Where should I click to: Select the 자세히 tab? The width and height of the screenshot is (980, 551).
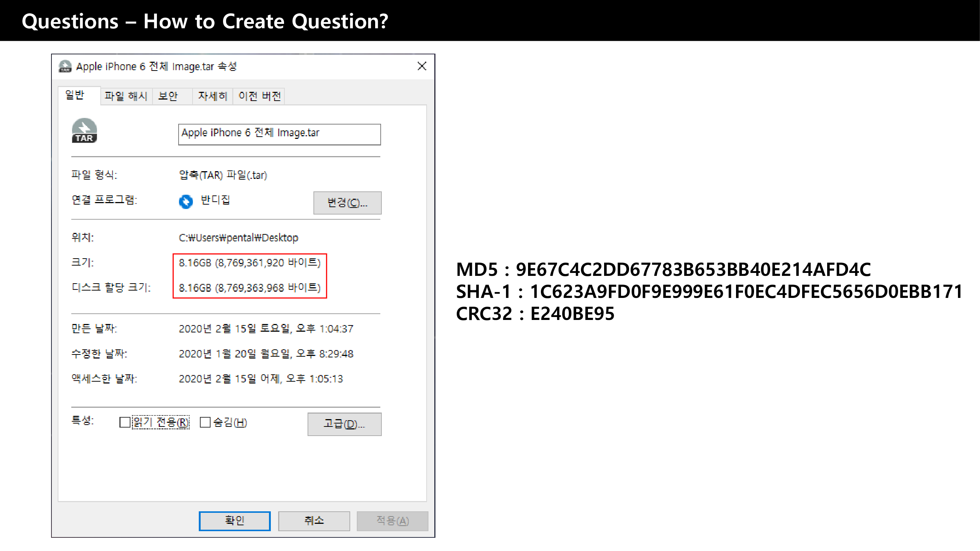(x=212, y=96)
